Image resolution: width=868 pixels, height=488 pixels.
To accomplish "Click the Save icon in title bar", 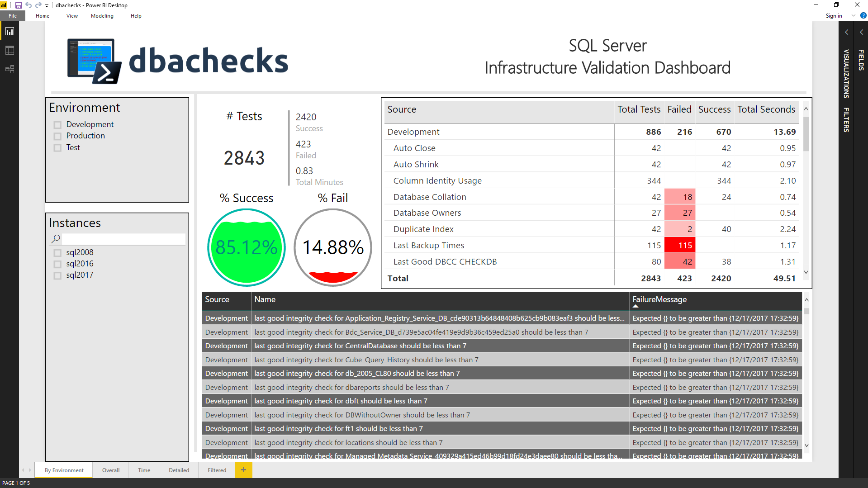I will coord(19,5).
